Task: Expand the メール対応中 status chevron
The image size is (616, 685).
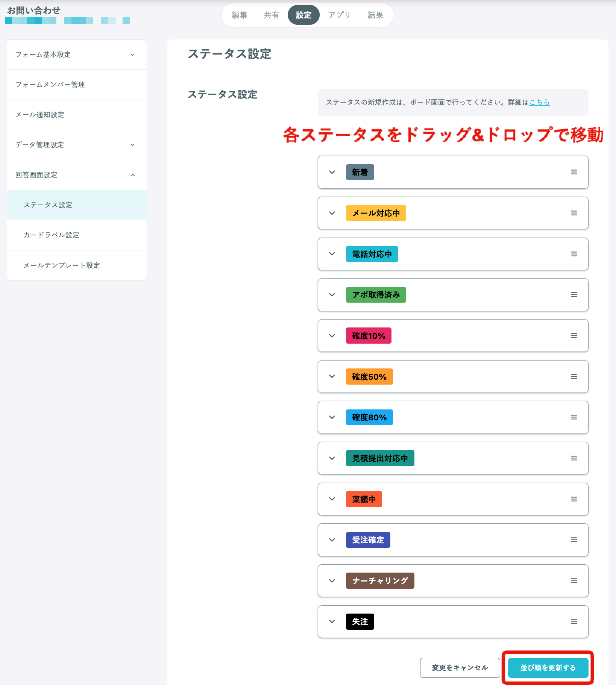Action: tap(332, 213)
